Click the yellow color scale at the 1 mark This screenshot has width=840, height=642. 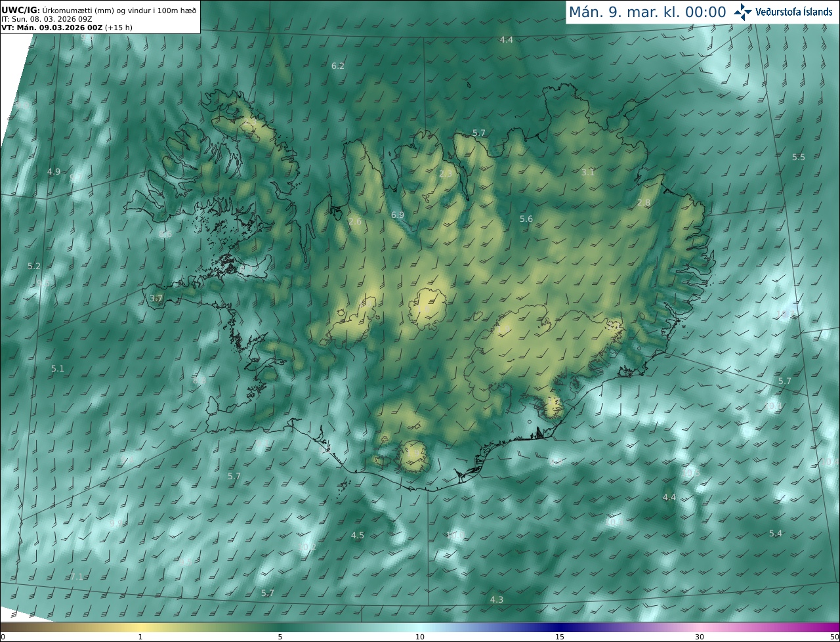[x=140, y=627]
